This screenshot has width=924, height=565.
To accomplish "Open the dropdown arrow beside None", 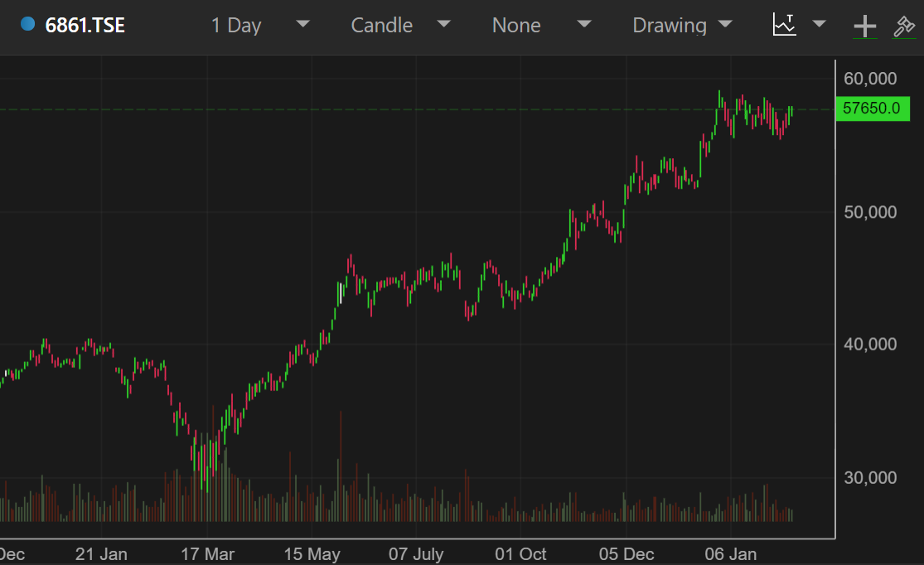I will click(x=584, y=24).
